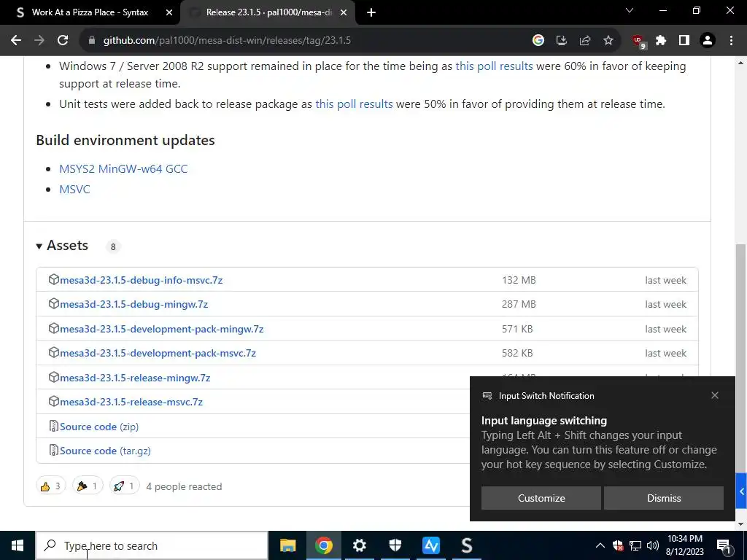747x560 pixels.
Task: Open MSYS2 MinGW-w64 GCC link
Action: (123, 168)
